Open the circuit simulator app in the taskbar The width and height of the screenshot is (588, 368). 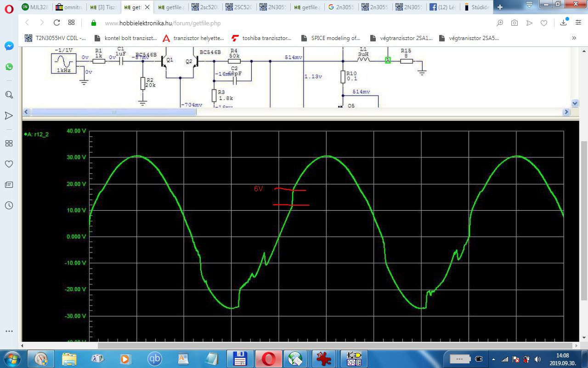(x=354, y=358)
